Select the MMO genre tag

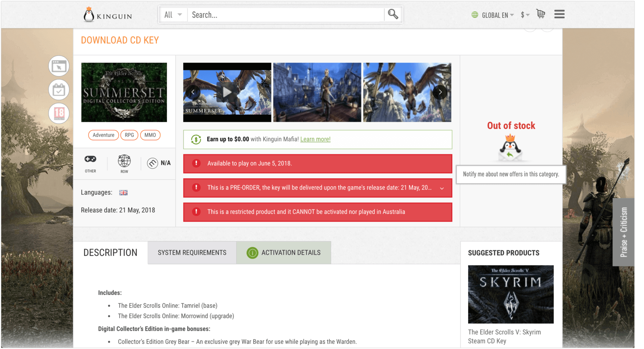tap(150, 135)
